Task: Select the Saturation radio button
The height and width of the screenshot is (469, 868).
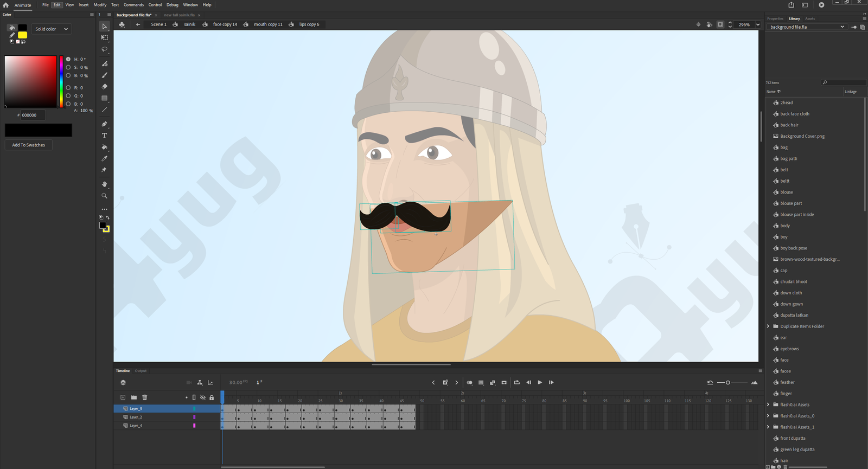Action: 68,68
